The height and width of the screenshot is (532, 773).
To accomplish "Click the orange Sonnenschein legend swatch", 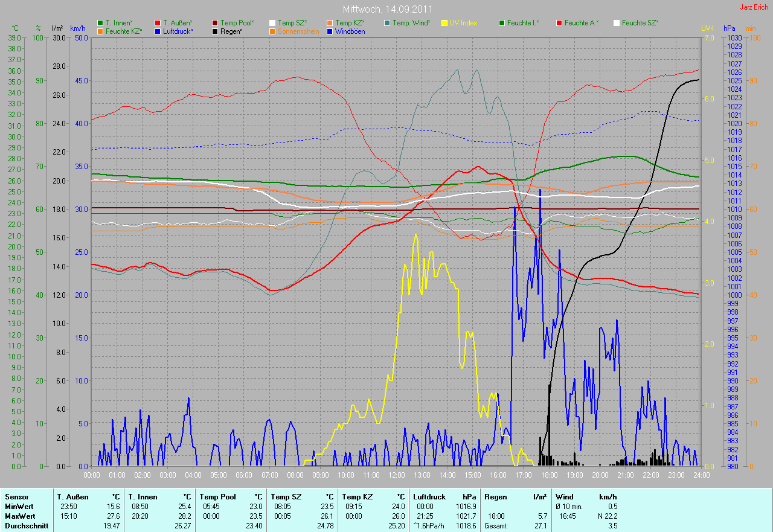I will 272,31.
